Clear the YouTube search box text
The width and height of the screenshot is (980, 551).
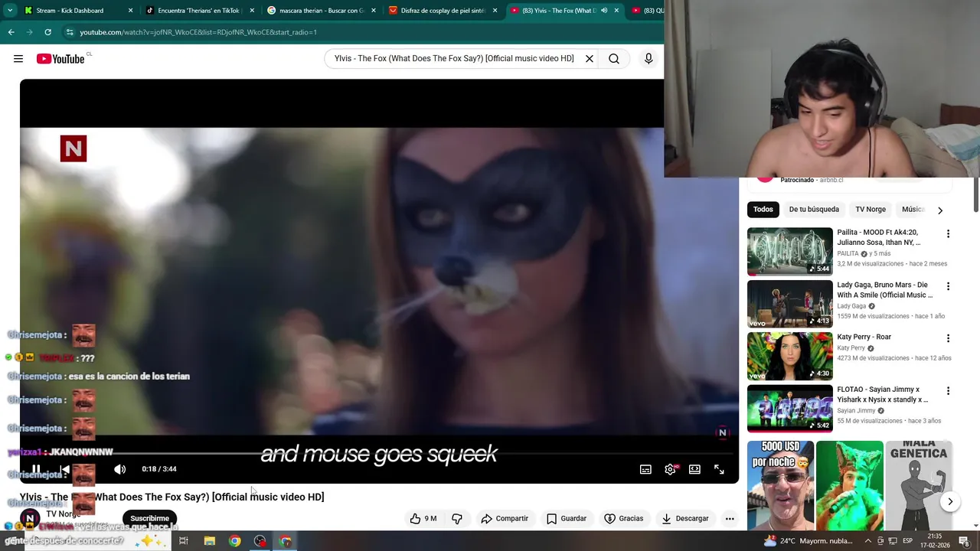click(590, 59)
